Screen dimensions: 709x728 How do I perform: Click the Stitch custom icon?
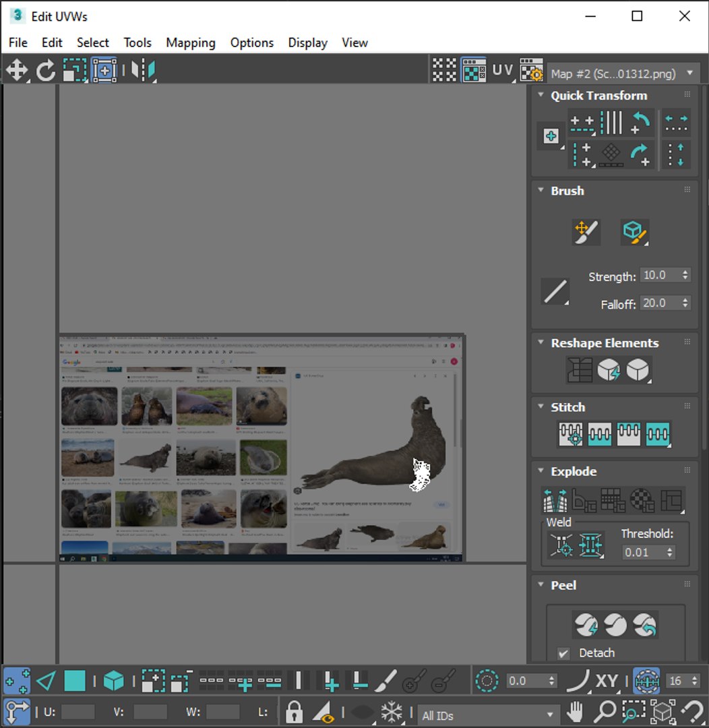tap(658, 434)
